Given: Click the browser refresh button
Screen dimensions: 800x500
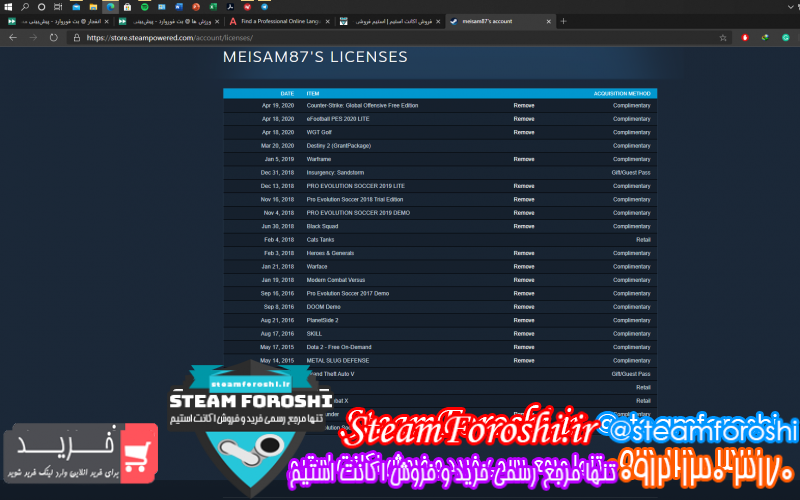Looking at the screenshot, I should 53,37.
